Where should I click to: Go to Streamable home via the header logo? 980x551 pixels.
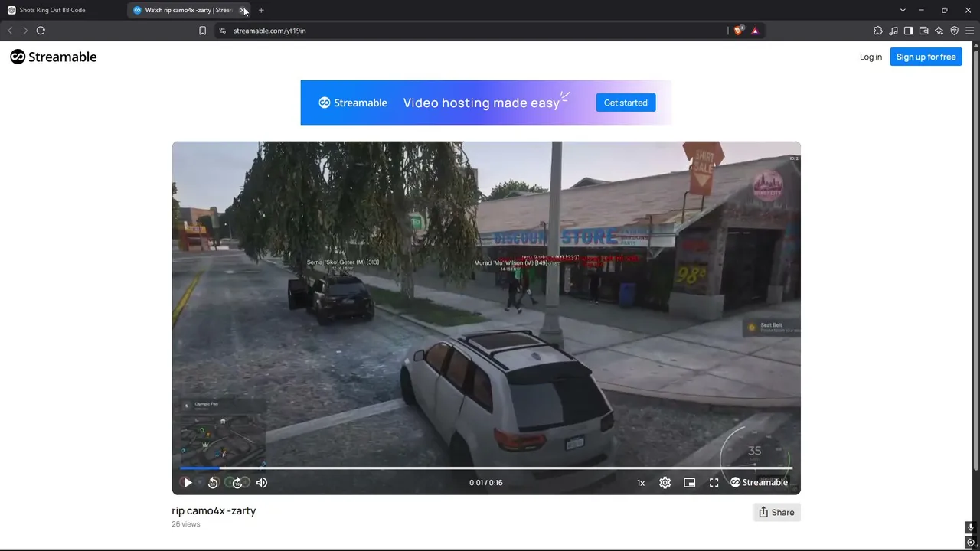click(x=54, y=57)
